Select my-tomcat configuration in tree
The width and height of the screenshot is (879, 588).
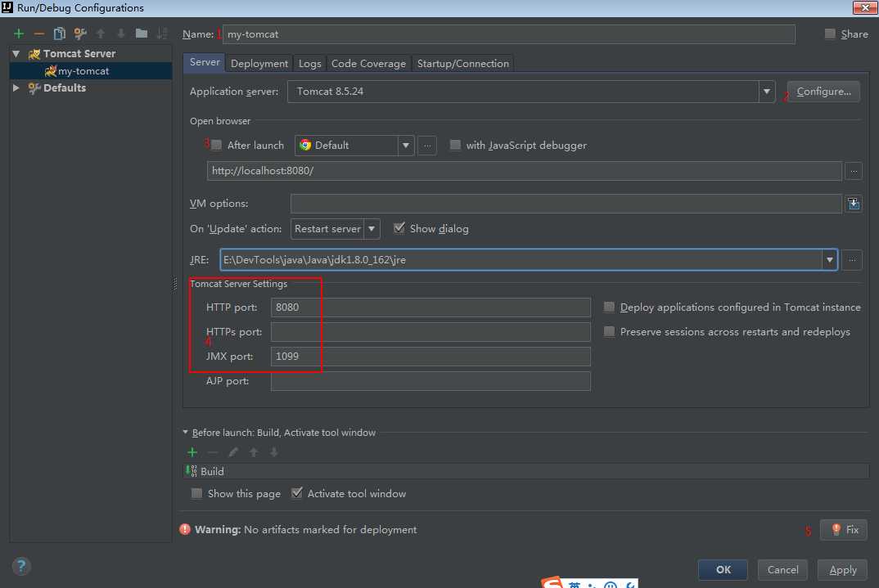(x=91, y=71)
